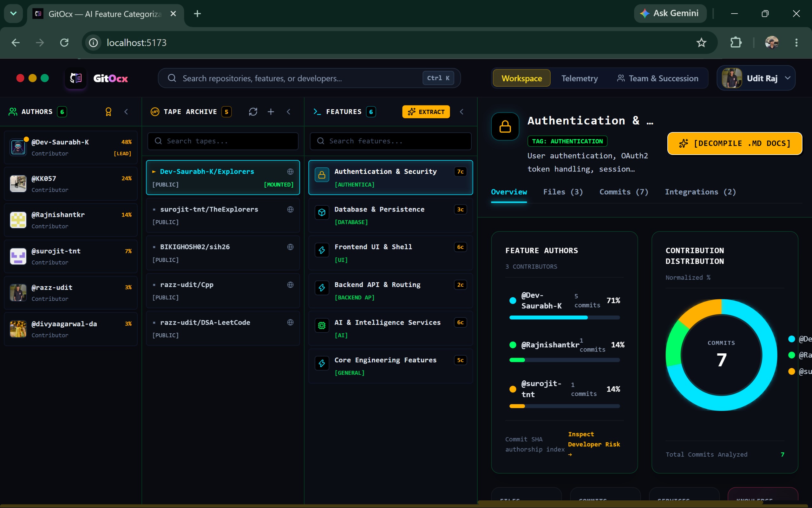Click the Database & Persistence cube icon
Image resolution: width=812 pixels, height=508 pixels.
(x=322, y=212)
